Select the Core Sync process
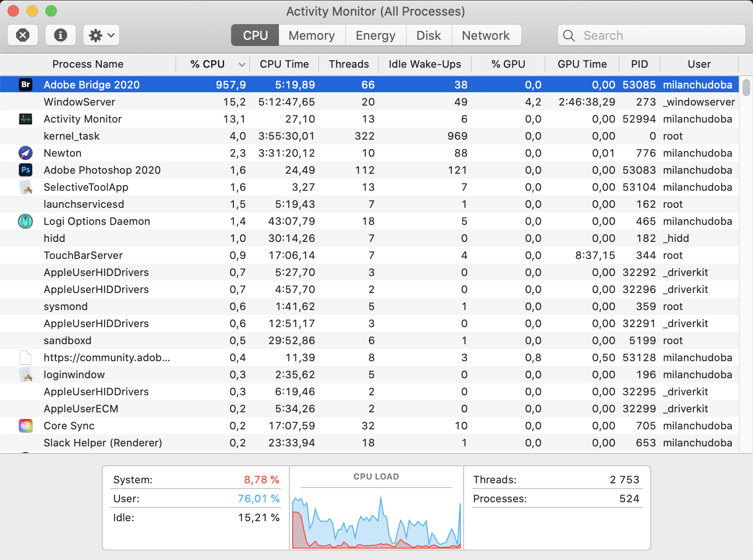The height and width of the screenshot is (560, 753). pyautogui.click(x=369, y=426)
